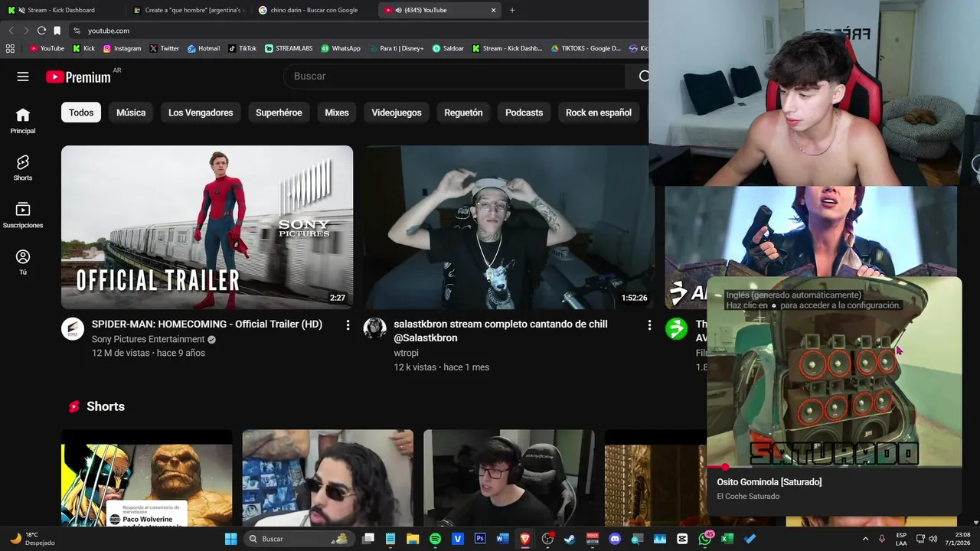This screenshot has height=551, width=980.
Task: Open Suscripciones in the YouTube sidebar
Action: [23, 216]
